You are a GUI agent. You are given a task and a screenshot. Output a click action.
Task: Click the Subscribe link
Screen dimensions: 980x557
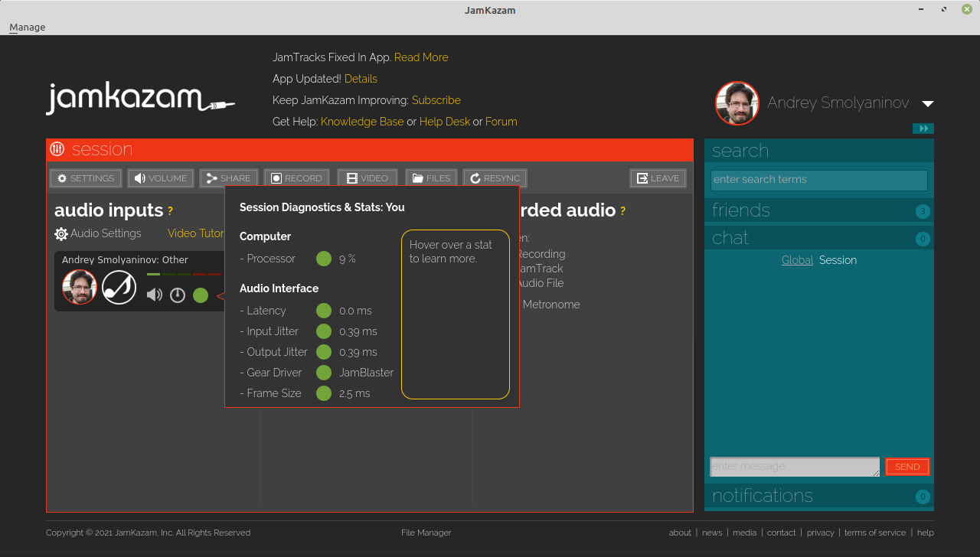[x=436, y=100]
